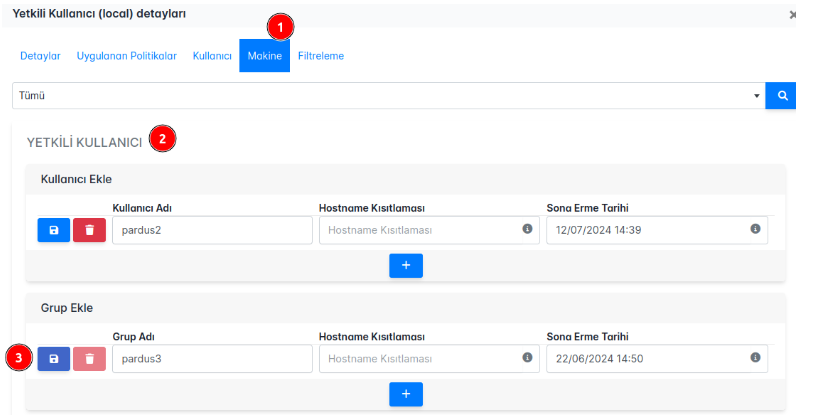The height and width of the screenshot is (415, 815).
Task: Select the Makine tab
Action: [265, 56]
